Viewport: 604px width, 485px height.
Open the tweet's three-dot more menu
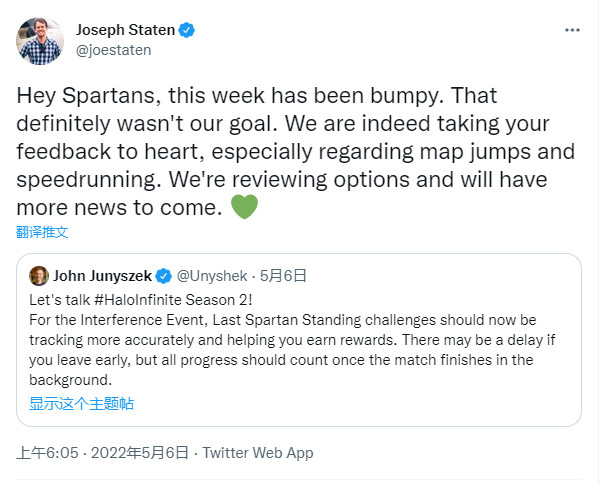pos(571,31)
